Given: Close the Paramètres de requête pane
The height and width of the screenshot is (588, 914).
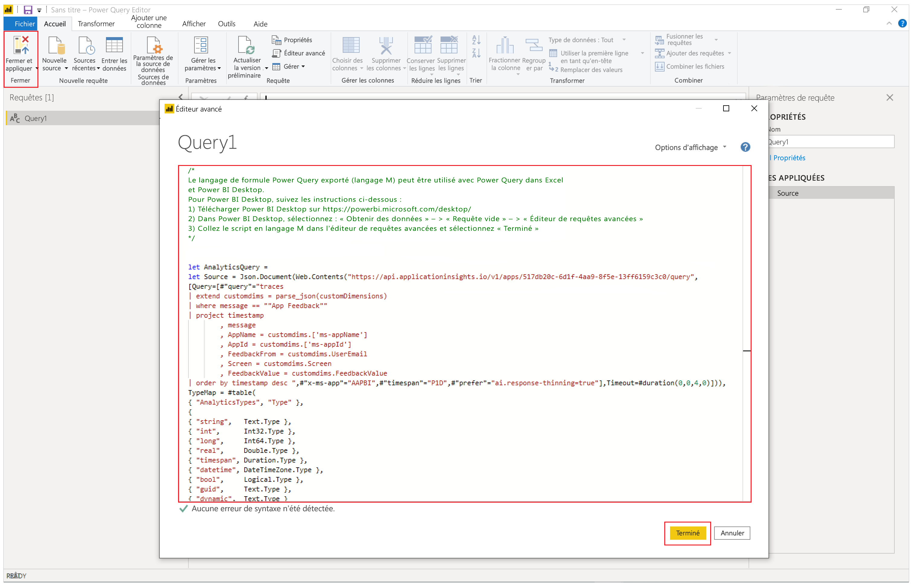Looking at the screenshot, I should [890, 97].
